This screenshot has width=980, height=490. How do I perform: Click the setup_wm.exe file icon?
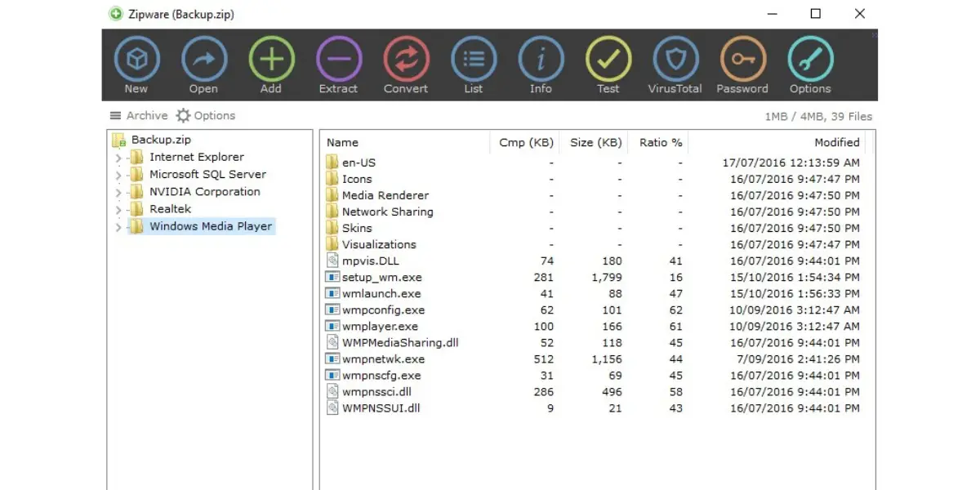click(x=332, y=277)
